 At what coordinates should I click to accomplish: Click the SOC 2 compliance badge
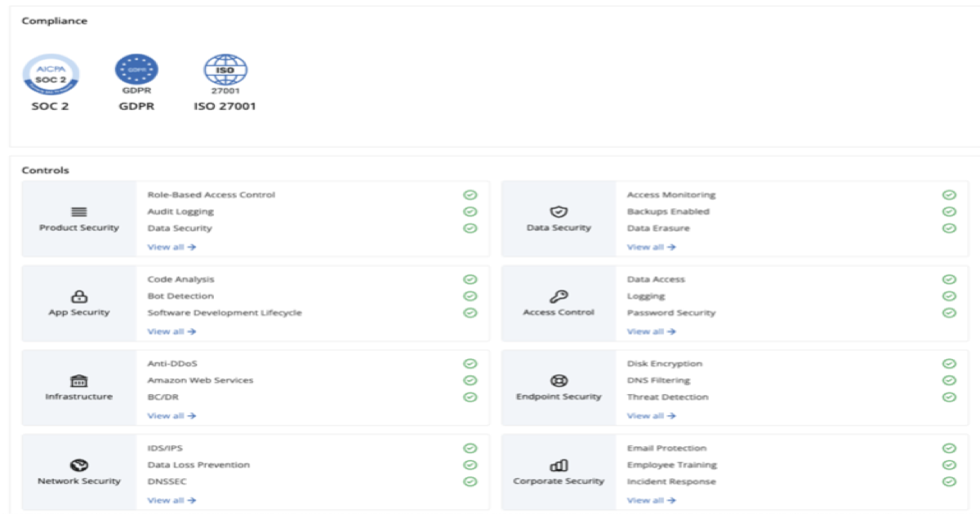[51, 75]
